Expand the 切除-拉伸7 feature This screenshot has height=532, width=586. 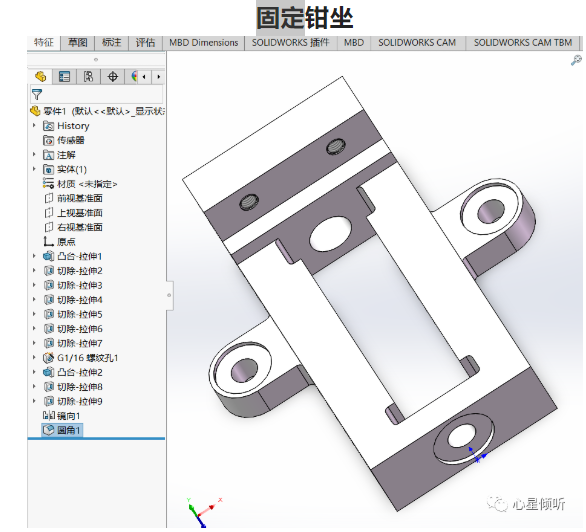coord(34,343)
